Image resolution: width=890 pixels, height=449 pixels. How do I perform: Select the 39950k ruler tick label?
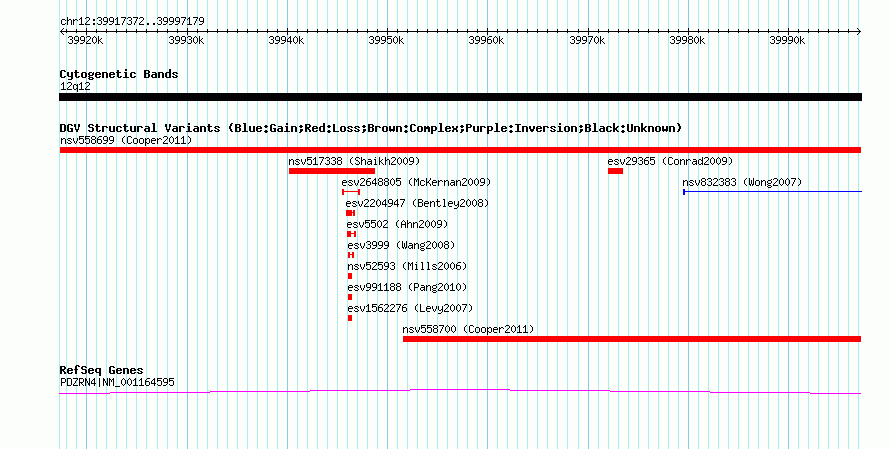(x=386, y=40)
